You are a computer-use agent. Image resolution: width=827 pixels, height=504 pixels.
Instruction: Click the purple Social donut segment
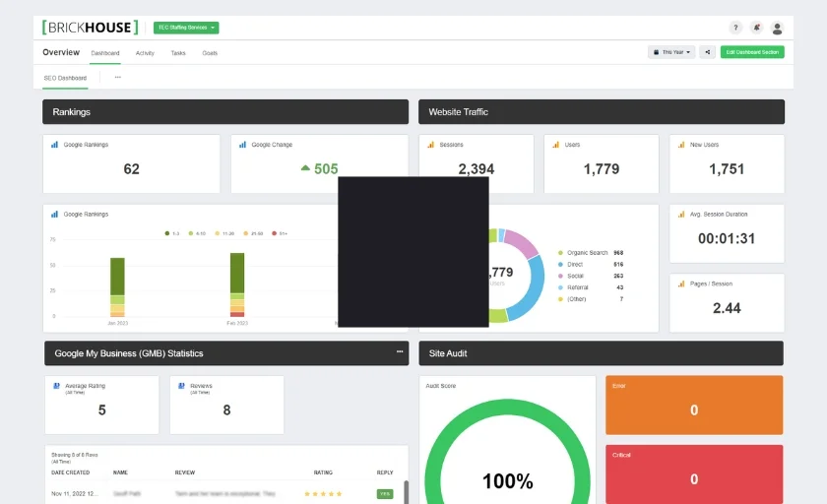click(x=521, y=243)
